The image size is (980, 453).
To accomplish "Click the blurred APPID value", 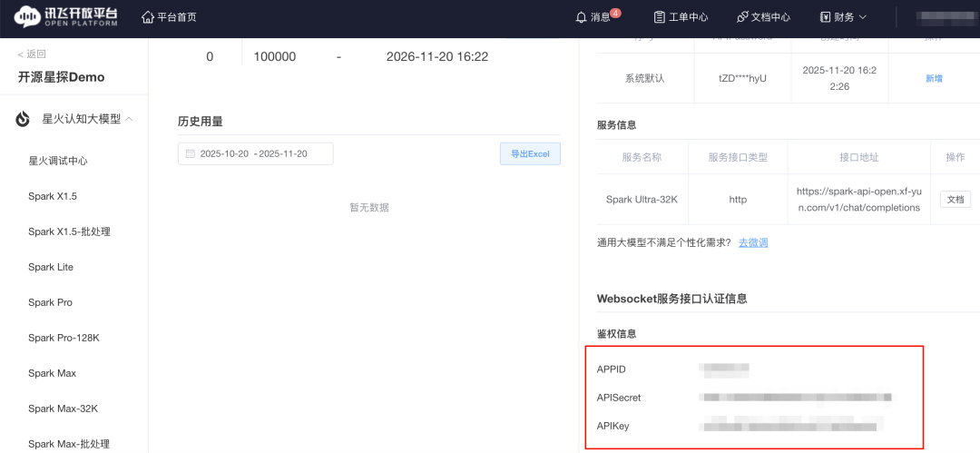I will [724, 369].
